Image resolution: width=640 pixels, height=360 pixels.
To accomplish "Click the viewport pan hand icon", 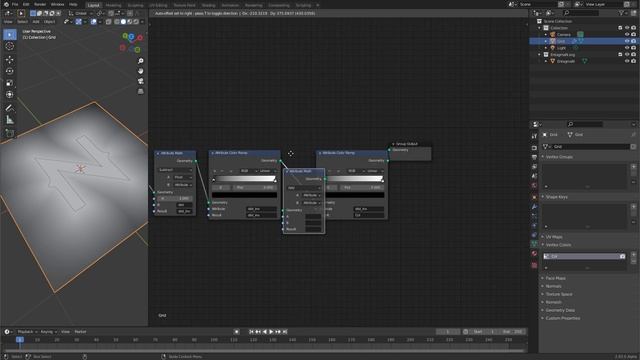I will 141,71.
